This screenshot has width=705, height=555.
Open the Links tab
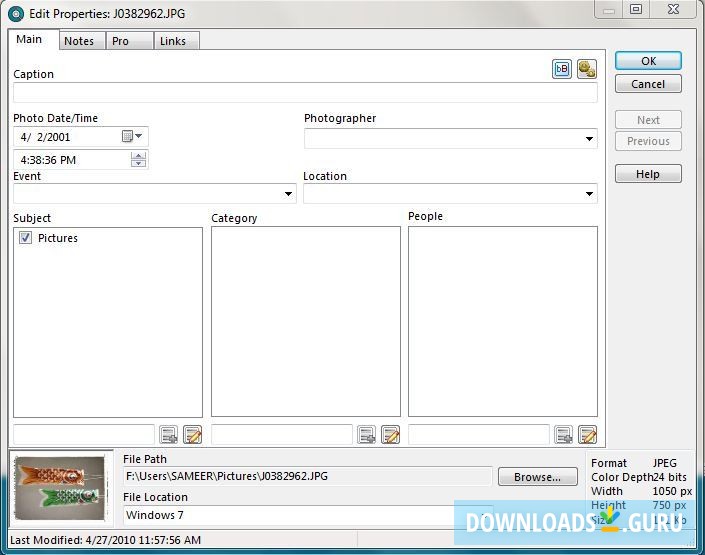[x=177, y=41]
